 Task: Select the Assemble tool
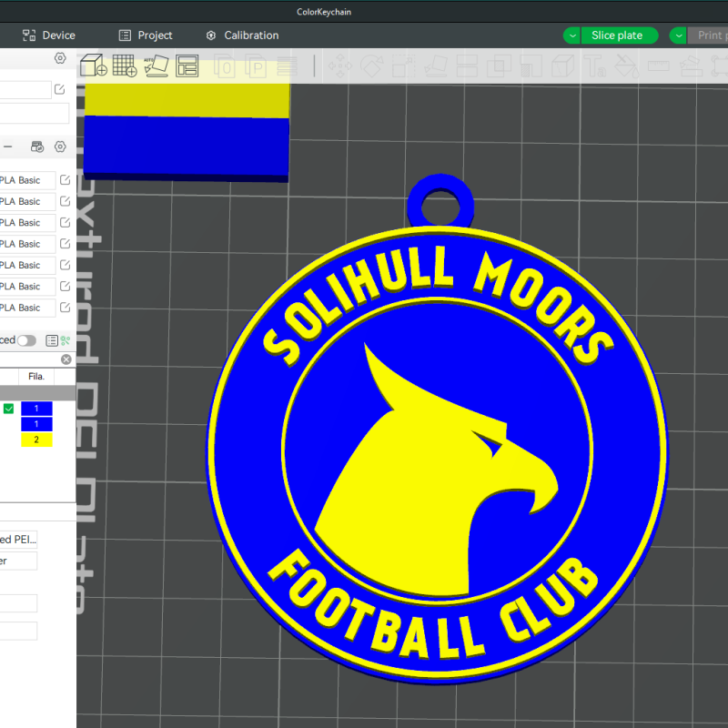click(691, 66)
